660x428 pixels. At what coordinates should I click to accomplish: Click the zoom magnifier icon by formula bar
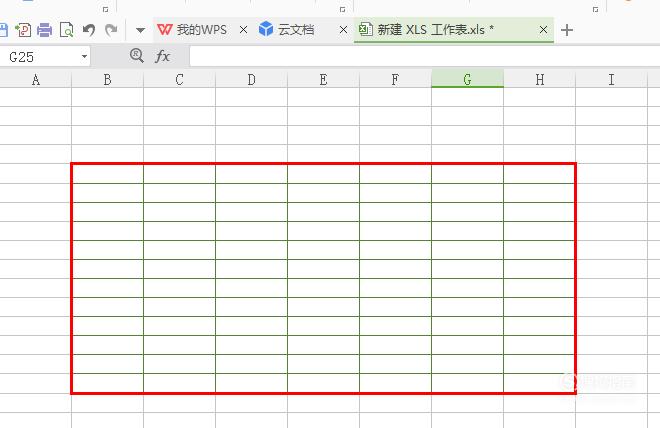(x=137, y=56)
